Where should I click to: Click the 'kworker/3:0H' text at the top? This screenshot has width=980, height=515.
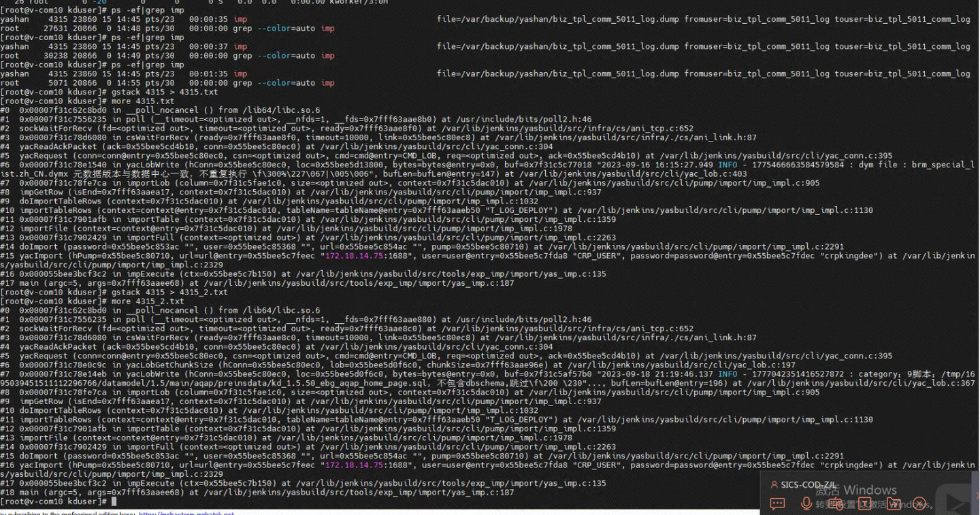click(x=359, y=2)
